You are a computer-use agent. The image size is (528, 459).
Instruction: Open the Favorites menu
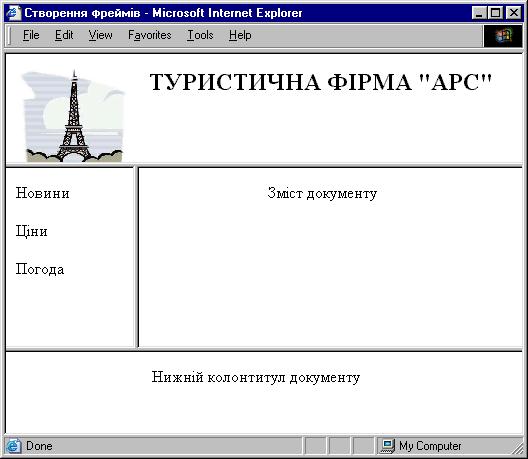click(x=150, y=35)
